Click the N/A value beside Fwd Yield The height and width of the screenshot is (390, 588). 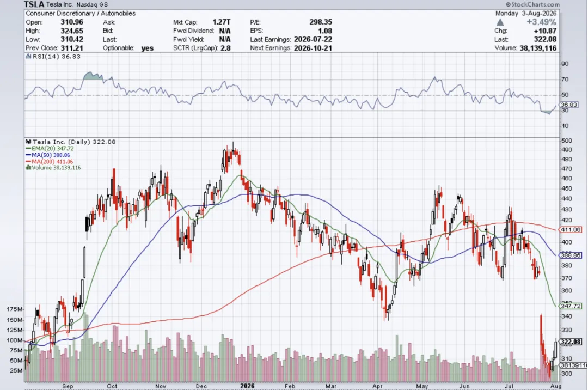225,39
